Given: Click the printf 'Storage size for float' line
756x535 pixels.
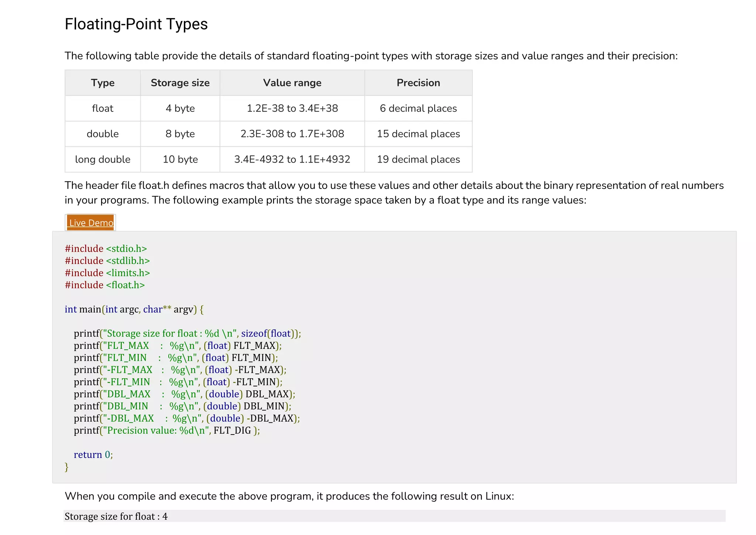Looking at the screenshot, I should pyautogui.click(x=188, y=334).
